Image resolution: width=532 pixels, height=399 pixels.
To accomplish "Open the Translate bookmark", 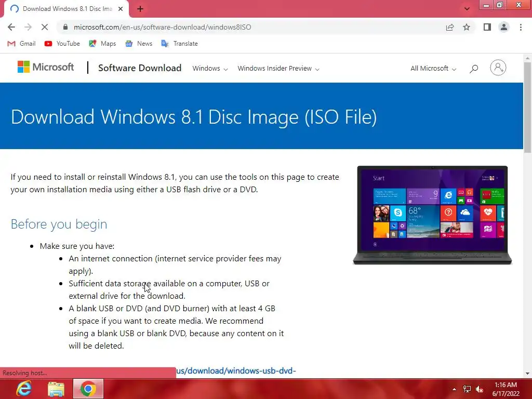I will (x=179, y=44).
